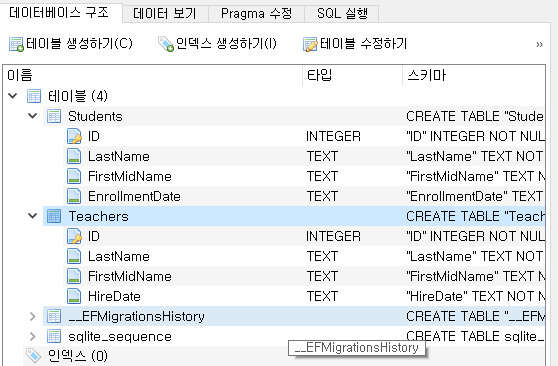The image size is (558, 366).
Task: Collapse the Teachers table node
Action: [x=33, y=216]
